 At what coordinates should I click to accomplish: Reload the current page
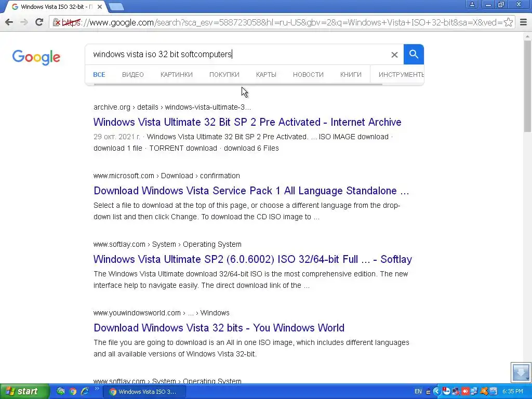point(39,22)
